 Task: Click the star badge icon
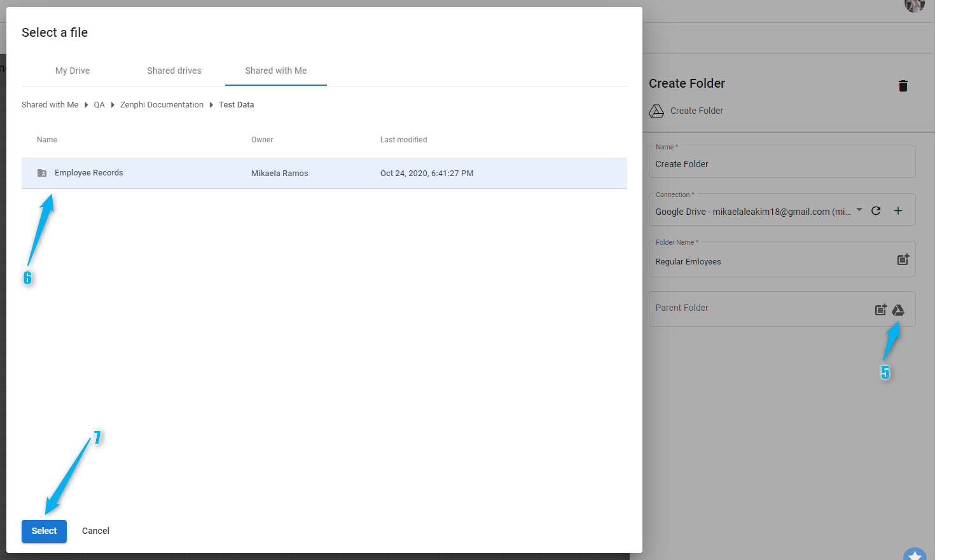(915, 554)
